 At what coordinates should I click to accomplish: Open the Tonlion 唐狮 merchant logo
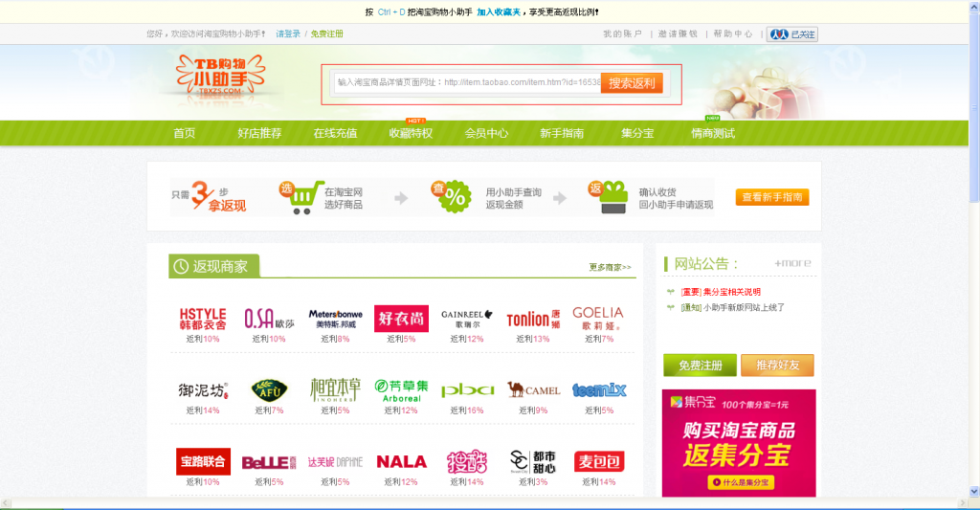click(x=533, y=319)
